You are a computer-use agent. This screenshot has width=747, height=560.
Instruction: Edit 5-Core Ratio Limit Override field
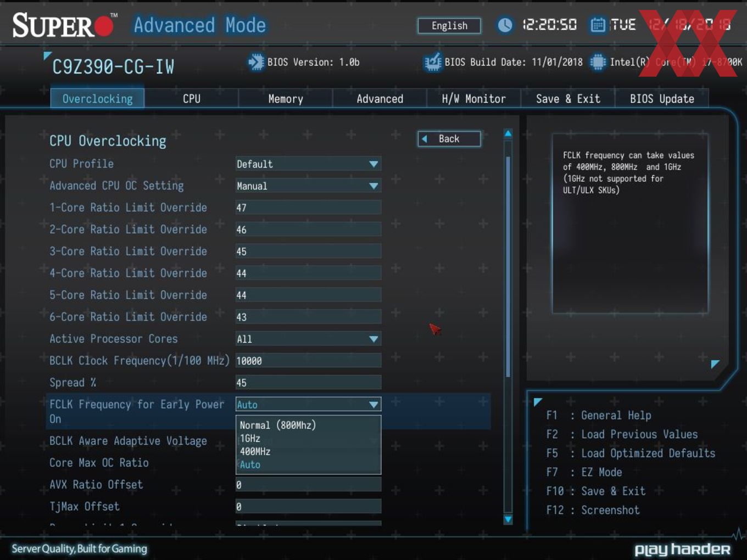pyautogui.click(x=308, y=295)
